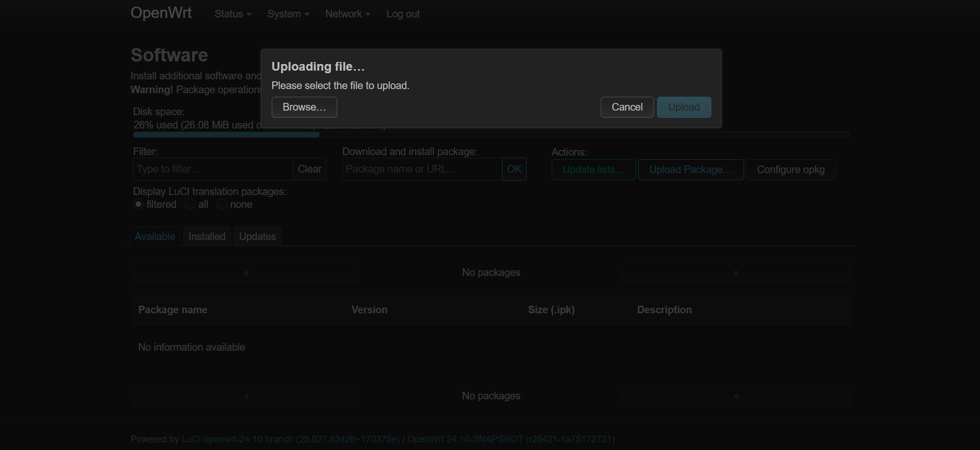Click the Description column header
The image size is (980, 450).
pos(664,310)
